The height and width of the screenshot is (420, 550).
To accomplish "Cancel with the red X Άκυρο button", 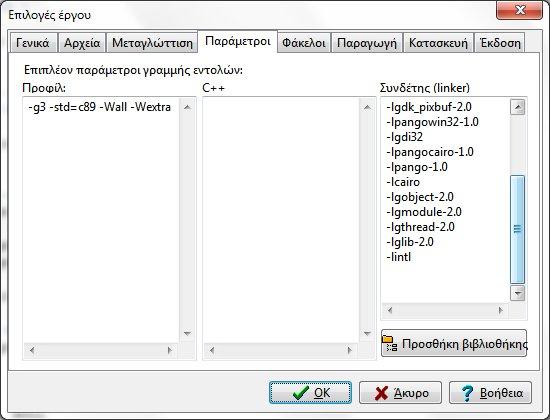I will click(400, 392).
